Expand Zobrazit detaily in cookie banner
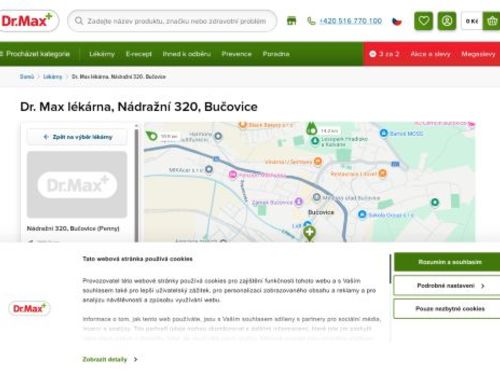Viewport: 500px width, 375px height. (110, 359)
